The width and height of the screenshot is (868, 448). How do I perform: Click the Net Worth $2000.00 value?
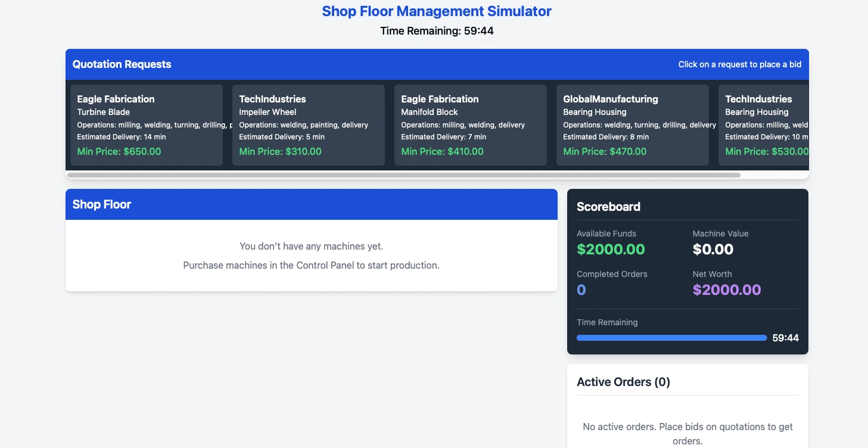click(x=727, y=290)
